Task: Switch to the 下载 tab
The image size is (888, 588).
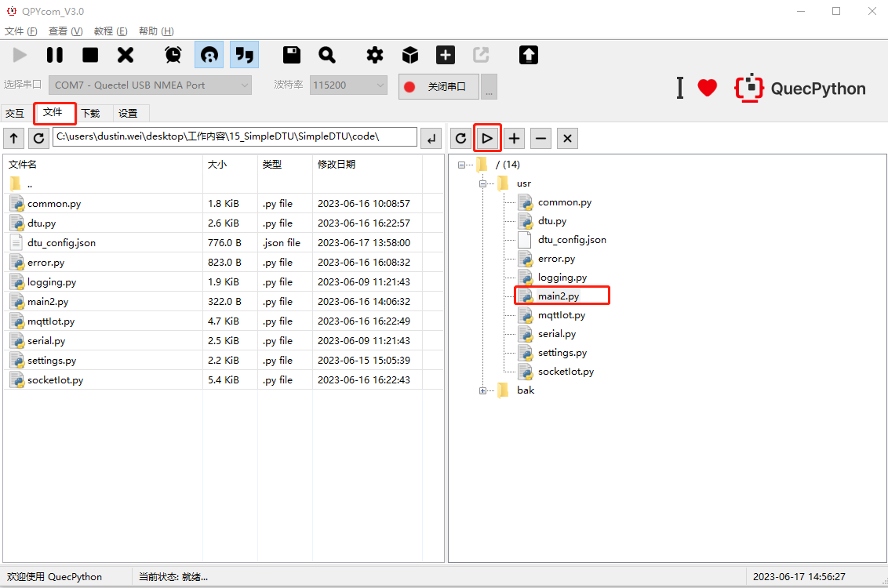Action: coord(91,113)
